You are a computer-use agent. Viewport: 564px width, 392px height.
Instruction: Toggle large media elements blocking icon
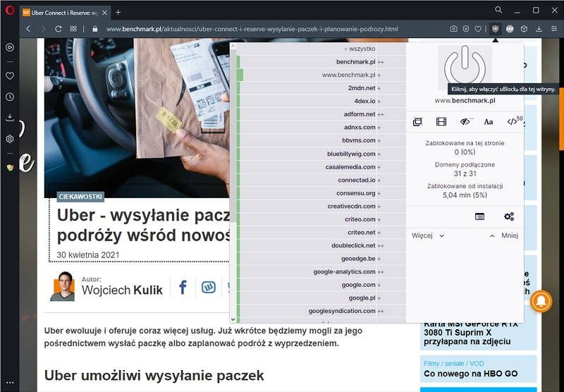(441, 122)
